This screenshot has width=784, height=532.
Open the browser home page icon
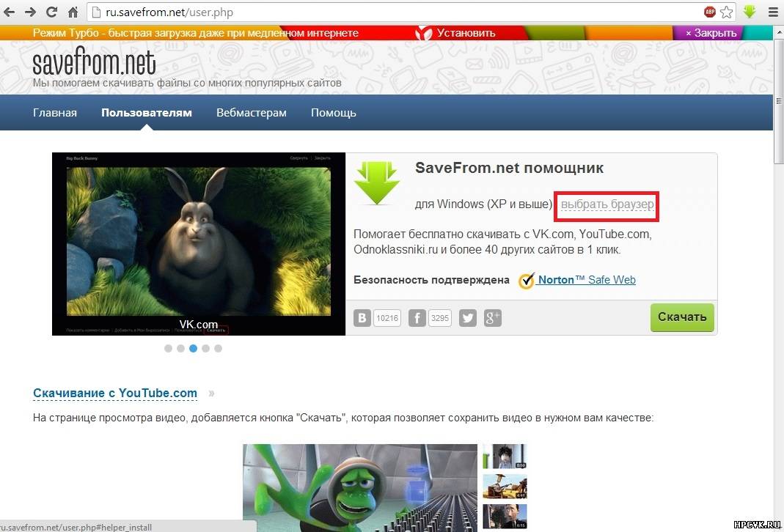[x=73, y=12]
